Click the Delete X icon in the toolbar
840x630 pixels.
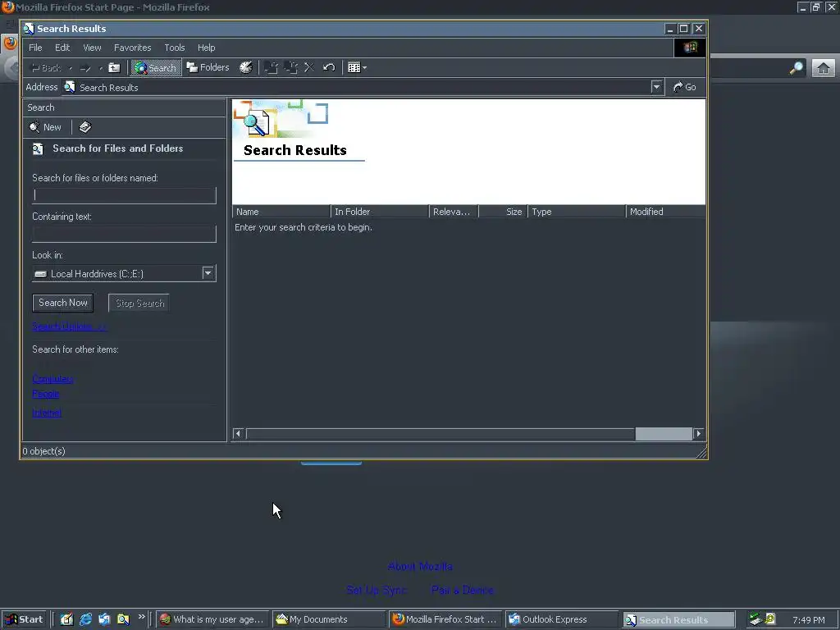pyautogui.click(x=309, y=67)
